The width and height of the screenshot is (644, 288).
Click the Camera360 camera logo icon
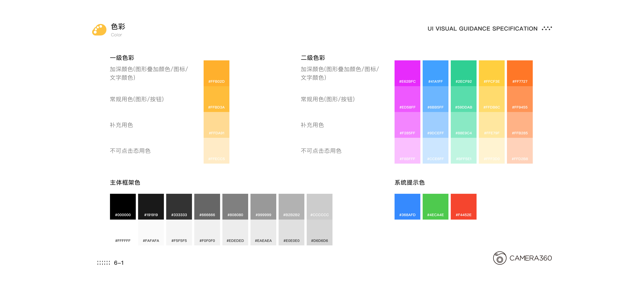(x=499, y=258)
